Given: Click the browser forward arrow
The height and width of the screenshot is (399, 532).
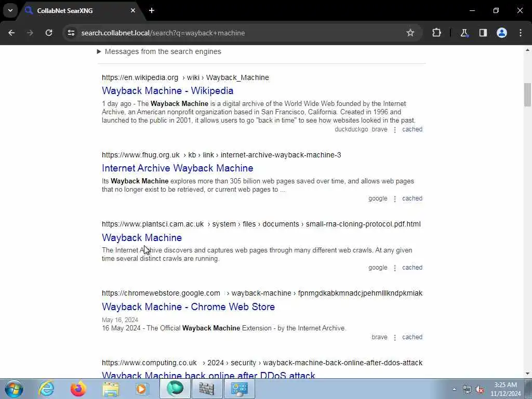Looking at the screenshot, I should click(30, 33).
